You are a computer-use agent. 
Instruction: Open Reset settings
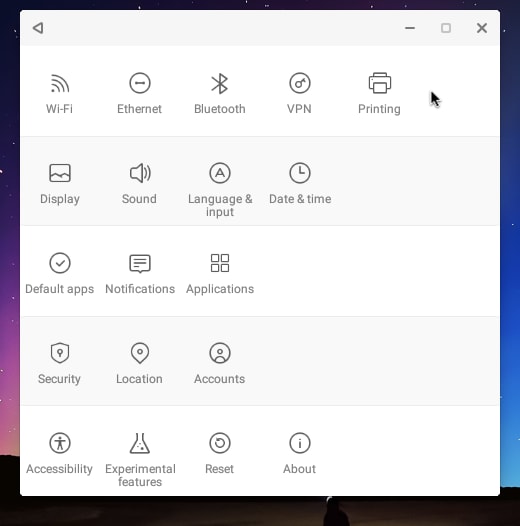click(220, 453)
